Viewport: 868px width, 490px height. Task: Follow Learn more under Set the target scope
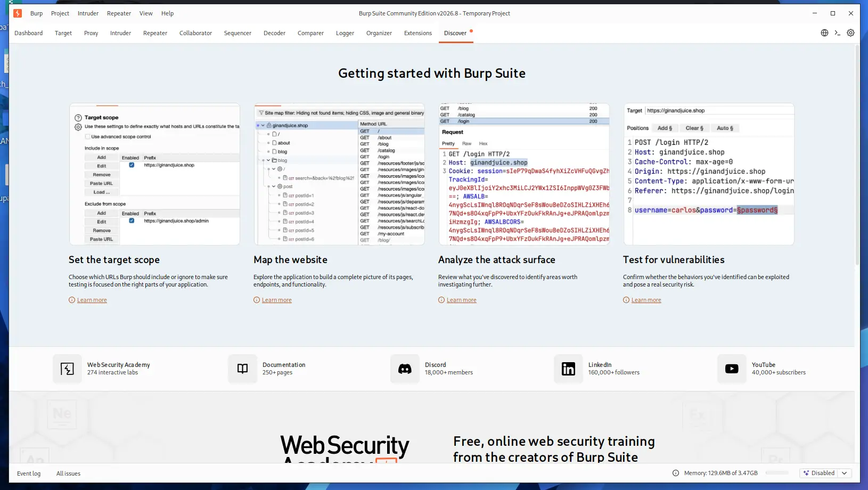pos(92,300)
